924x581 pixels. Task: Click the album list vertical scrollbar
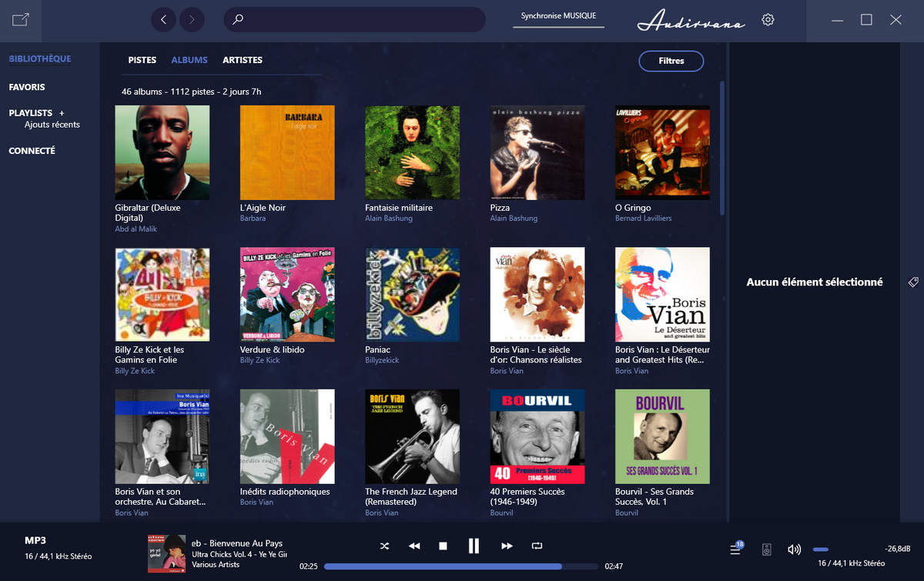pos(721,148)
